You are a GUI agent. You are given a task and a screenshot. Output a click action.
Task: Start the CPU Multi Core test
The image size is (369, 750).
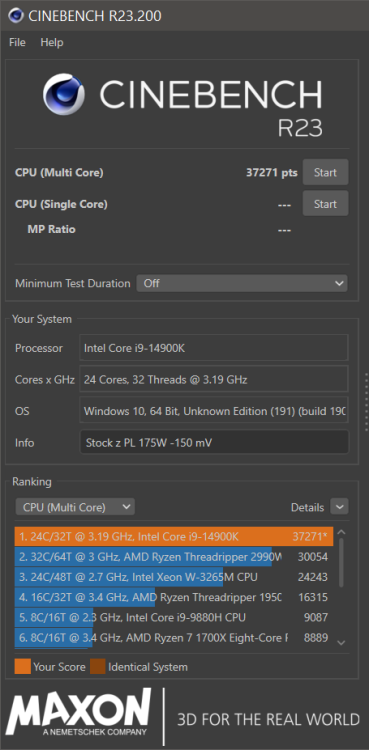click(x=325, y=172)
